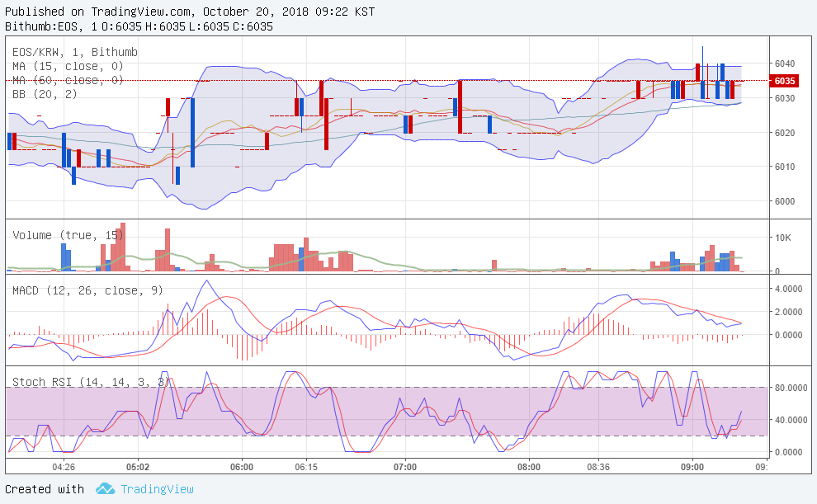Screen dimensions: 817x504
Task: Click the Bithumb:EOS OHLC header line
Action: [x=139, y=26]
